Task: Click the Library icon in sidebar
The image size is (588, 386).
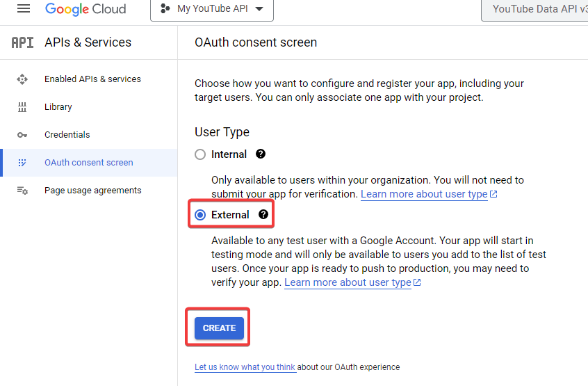Action: pyautogui.click(x=22, y=107)
